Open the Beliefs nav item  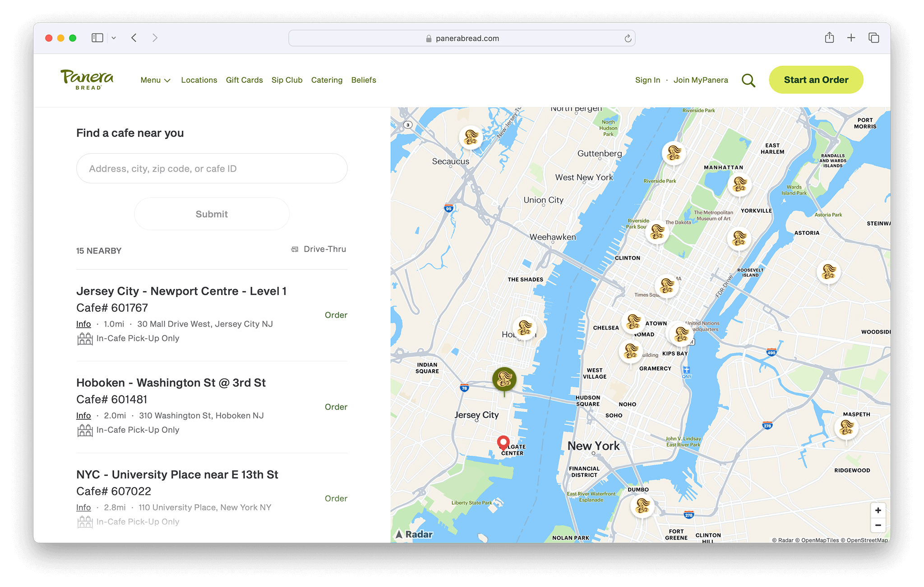tap(364, 80)
